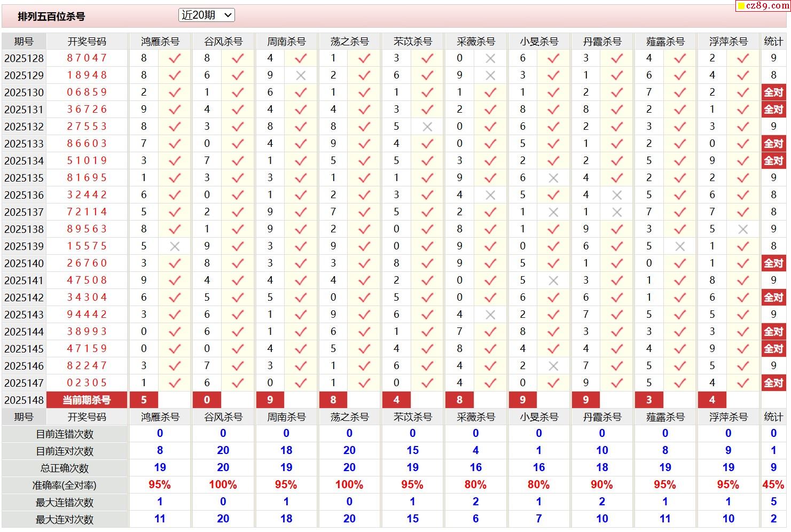Click the 全对 badge in row 2025142
The image size is (791, 532).
point(773,298)
